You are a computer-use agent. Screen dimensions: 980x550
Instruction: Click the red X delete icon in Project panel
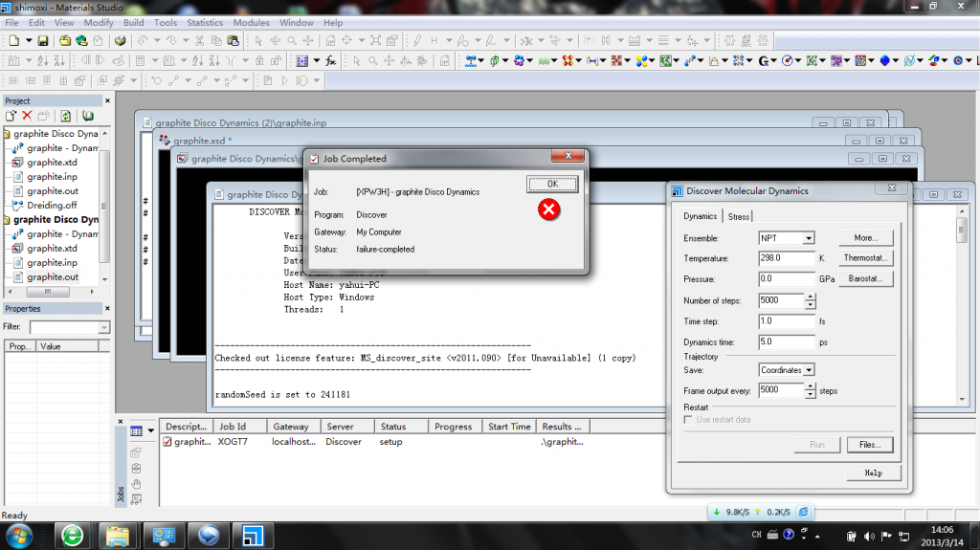coord(27,116)
